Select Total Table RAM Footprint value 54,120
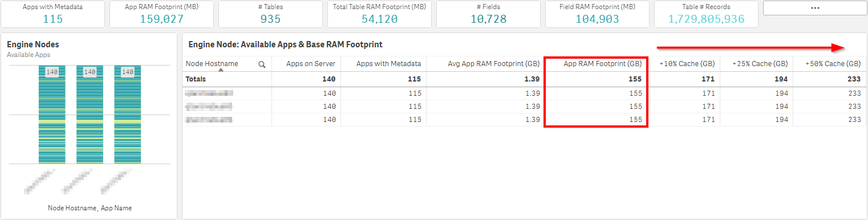Screen dimensions: 868x220 coord(380,19)
